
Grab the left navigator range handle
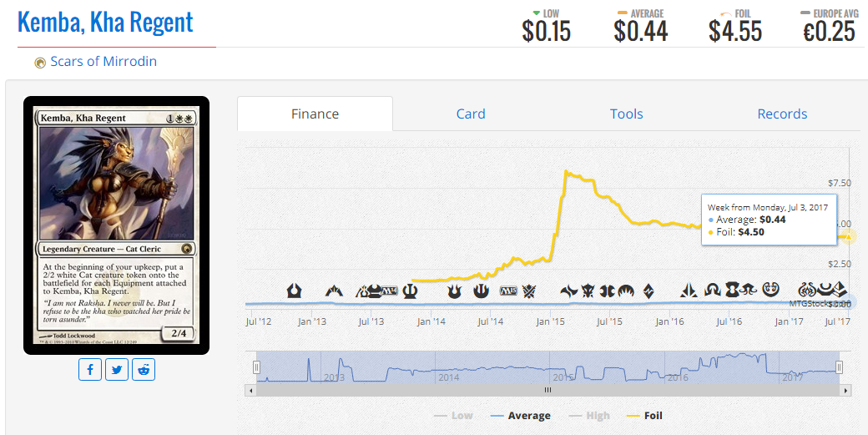[x=256, y=367]
